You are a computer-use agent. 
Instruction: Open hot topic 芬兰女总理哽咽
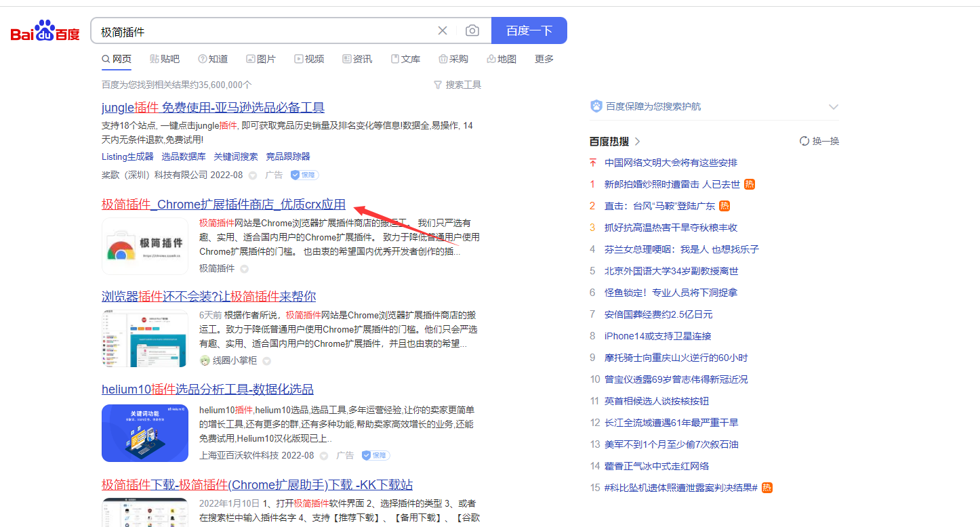(x=682, y=249)
